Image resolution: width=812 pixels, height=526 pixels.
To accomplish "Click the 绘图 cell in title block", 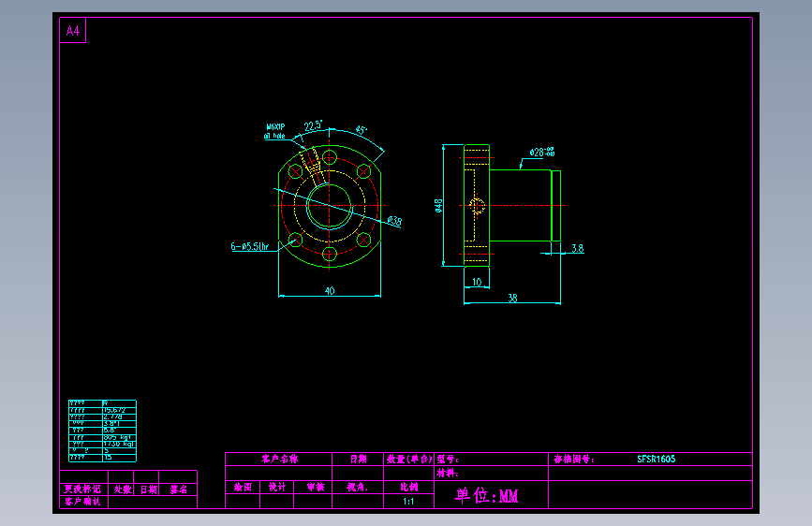I will [243, 488].
